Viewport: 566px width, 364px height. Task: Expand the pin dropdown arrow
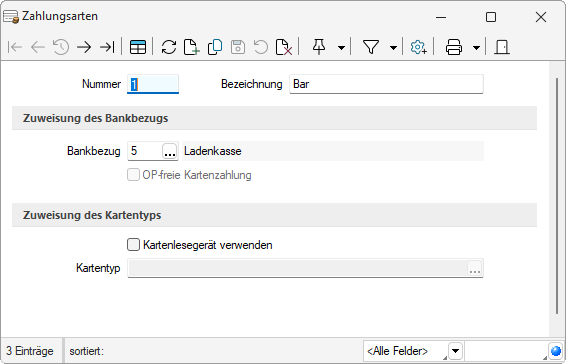[x=341, y=48]
